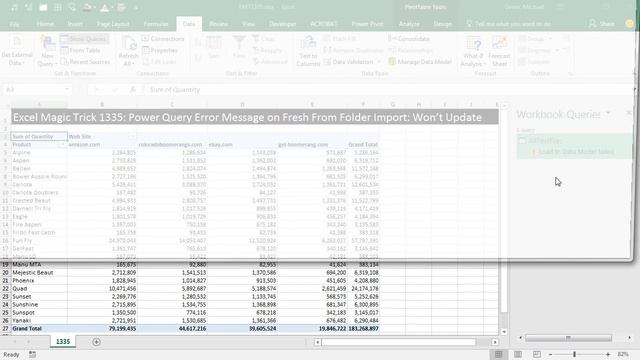
Task: Open the File tab
Action: [14, 24]
